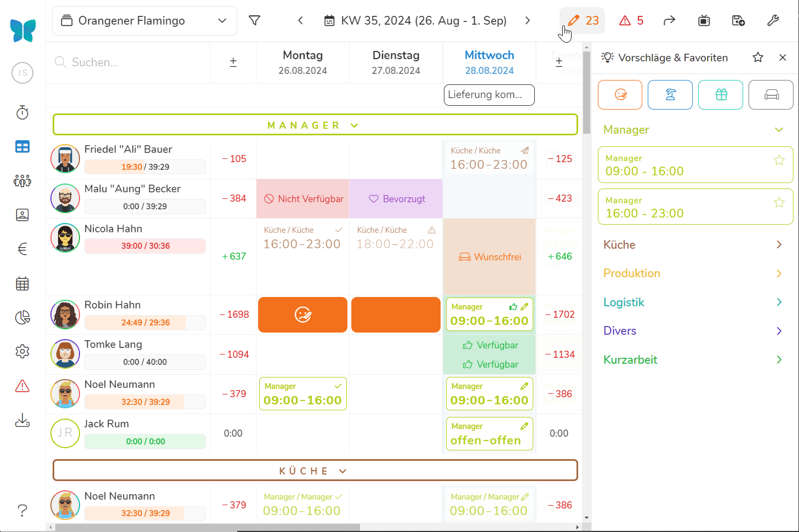Star the Manager 16:00 - 23:00 suggestion
The height and width of the screenshot is (532, 799).
tap(779, 203)
